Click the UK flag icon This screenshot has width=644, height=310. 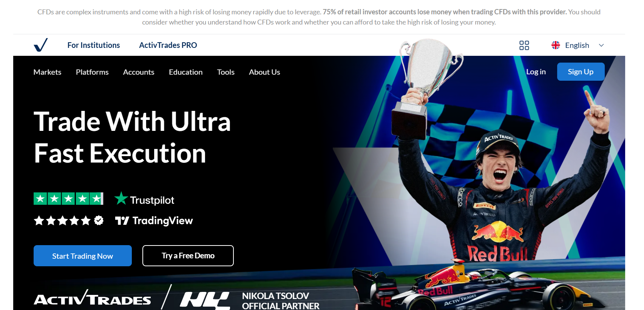point(556,45)
